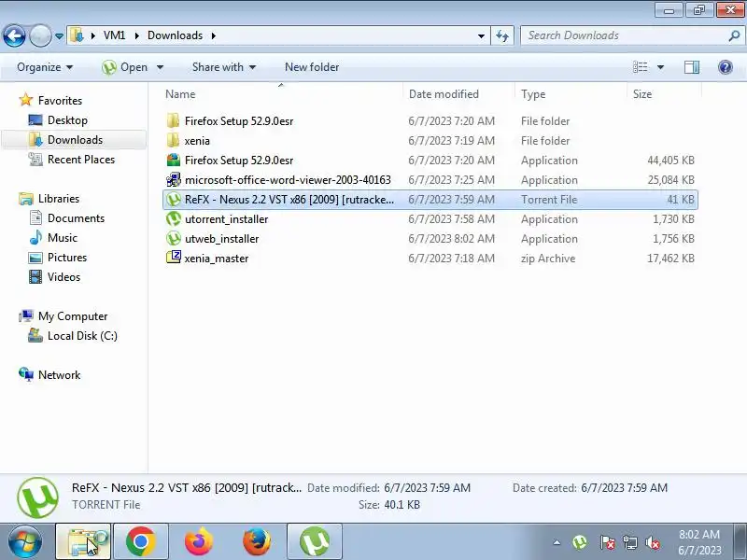Sort by the Name column header
Image resolution: width=747 pixels, height=560 pixels.
coord(282,94)
